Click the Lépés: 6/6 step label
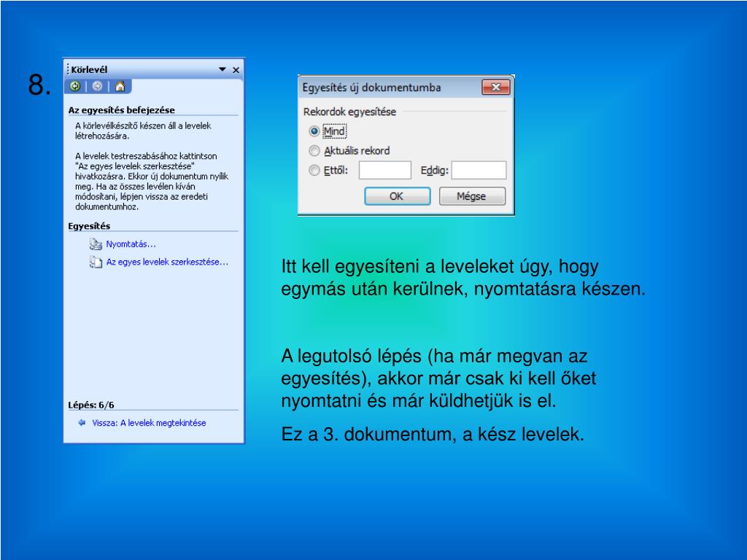The height and width of the screenshot is (560, 747). click(91, 405)
